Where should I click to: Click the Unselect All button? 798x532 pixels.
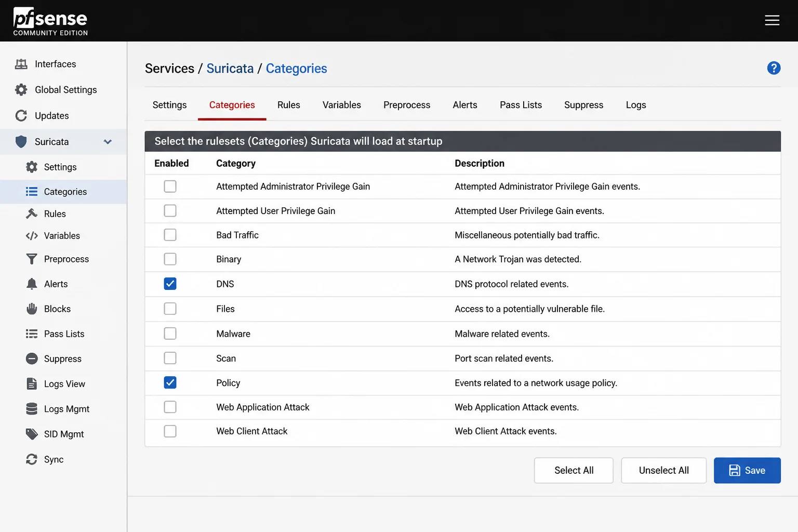[x=663, y=470]
